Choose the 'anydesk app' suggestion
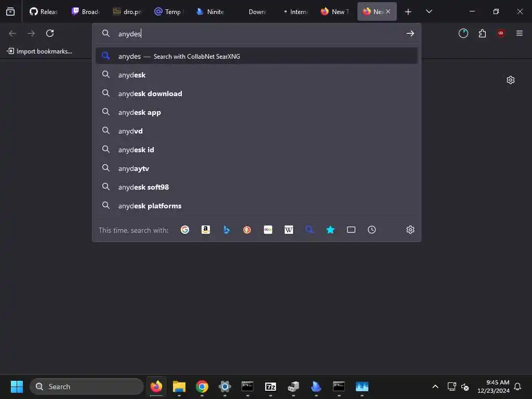Screen dimensions: 532x399 pos(257,112)
